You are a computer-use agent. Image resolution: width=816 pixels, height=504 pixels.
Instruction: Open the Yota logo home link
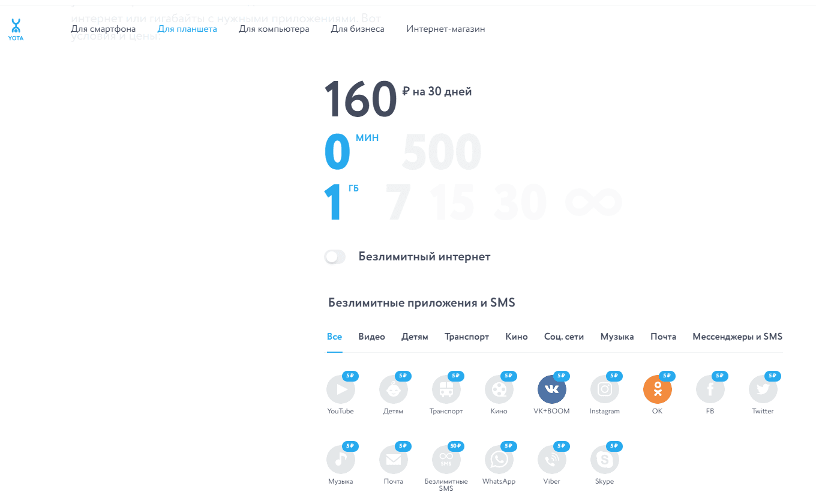(x=16, y=29)
